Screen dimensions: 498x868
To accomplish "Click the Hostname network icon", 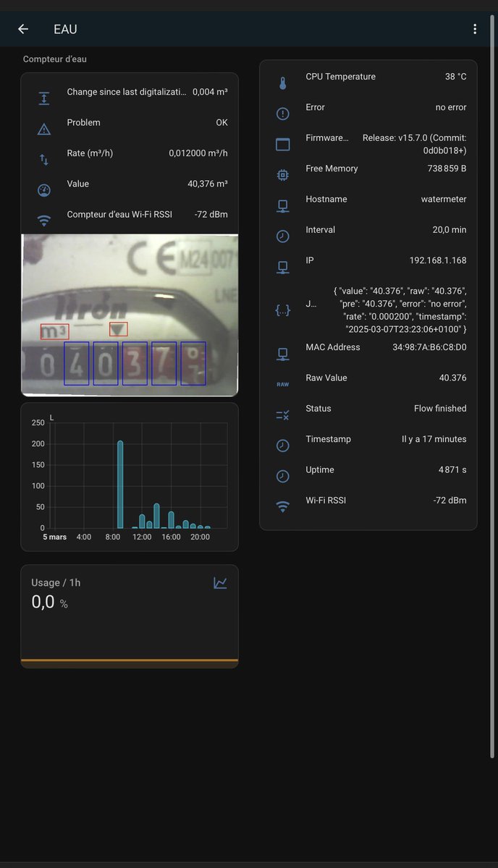I will (x=283, y=206).
